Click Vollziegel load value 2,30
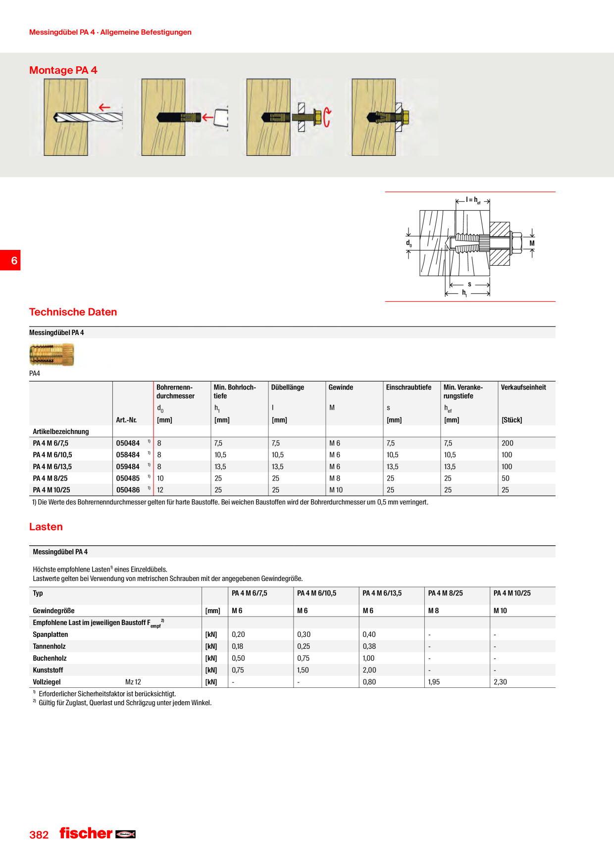 point(500,682)
